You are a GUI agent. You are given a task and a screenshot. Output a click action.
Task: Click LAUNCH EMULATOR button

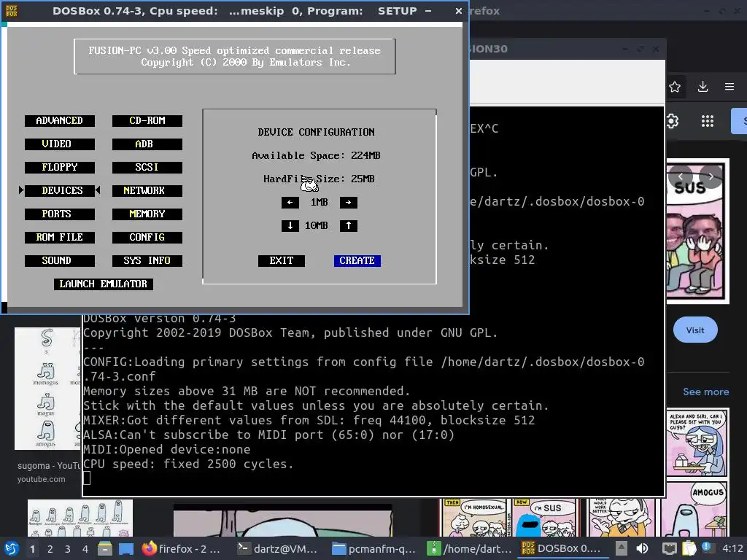coord(104,284)
